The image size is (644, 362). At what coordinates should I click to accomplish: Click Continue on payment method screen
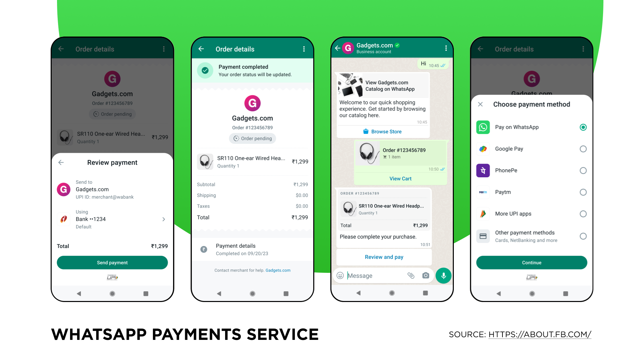point(532,262)
